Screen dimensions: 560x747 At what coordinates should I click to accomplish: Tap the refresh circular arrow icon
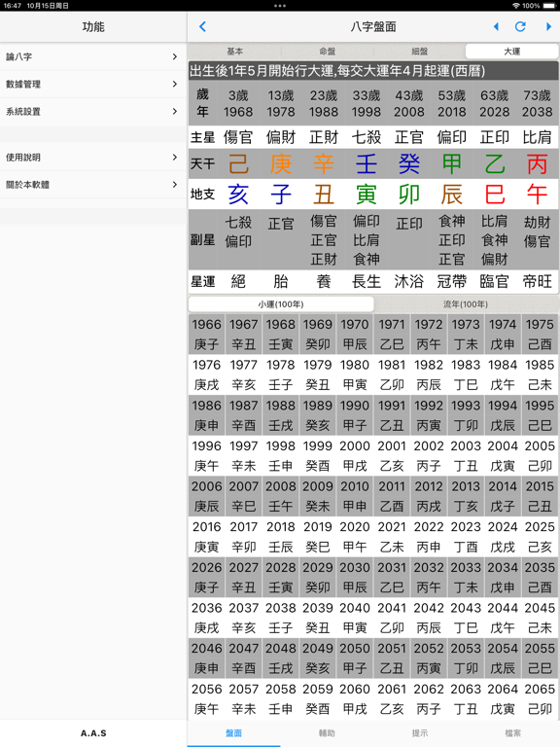[520, 26]
